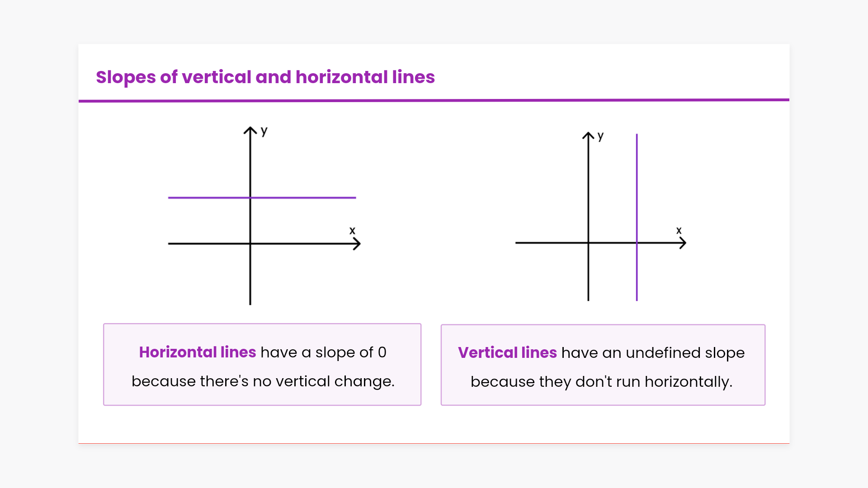The image size is (868, 488).
Task: Click the x-axis arrowhead on the left graph
Action: point(357,244)
